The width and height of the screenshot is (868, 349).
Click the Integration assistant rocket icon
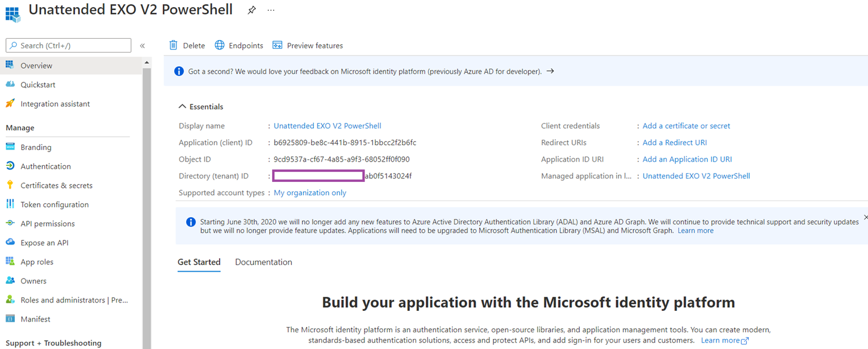[10, 103]
